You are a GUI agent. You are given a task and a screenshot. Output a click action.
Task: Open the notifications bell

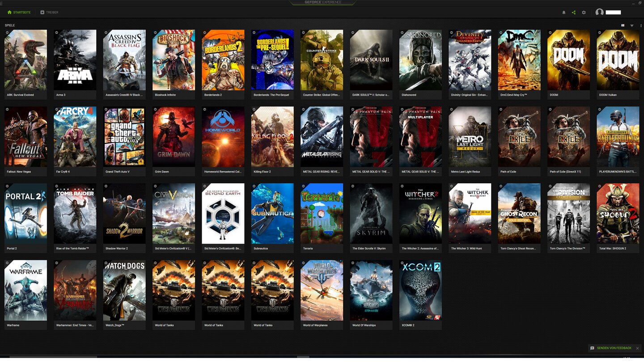(x=563, y=13)
